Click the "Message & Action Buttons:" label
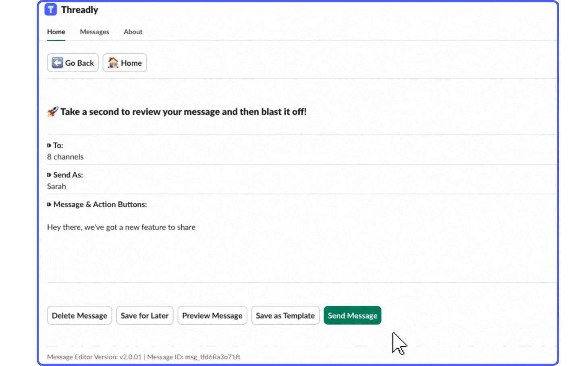 point(100,204)
